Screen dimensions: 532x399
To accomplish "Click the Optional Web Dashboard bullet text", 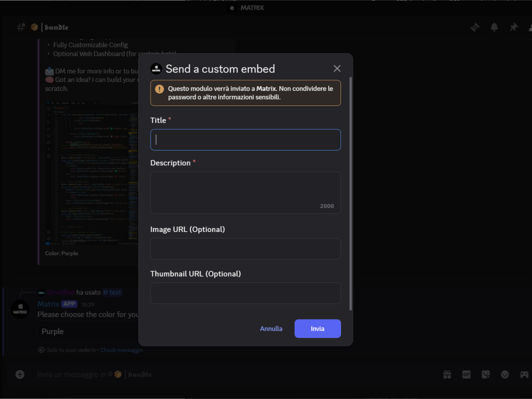I will [114, 54].
